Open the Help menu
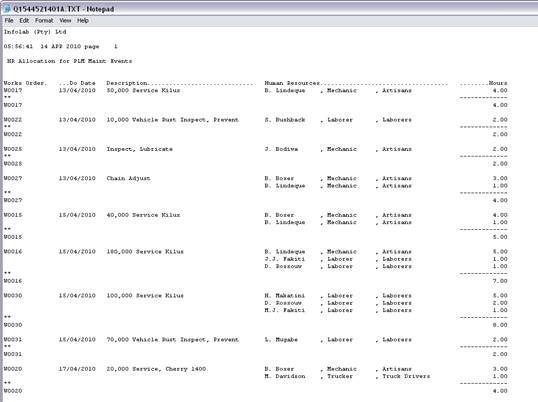 pyautogui.click(x=83, y=21)
